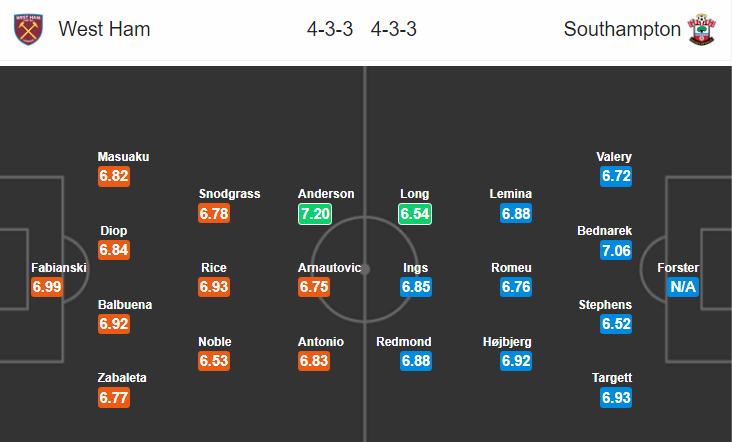Click West Ham's 4-3-3 formation text

pyautogui.click(x=330, y=29)
